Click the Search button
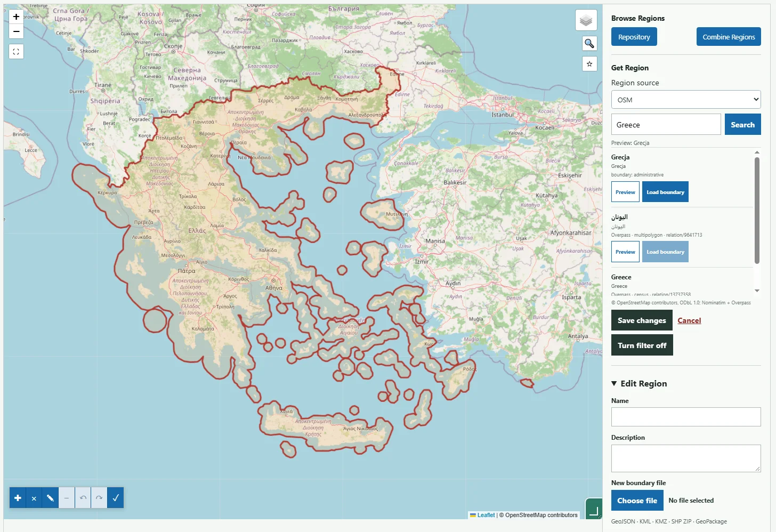 pos(743,125)
